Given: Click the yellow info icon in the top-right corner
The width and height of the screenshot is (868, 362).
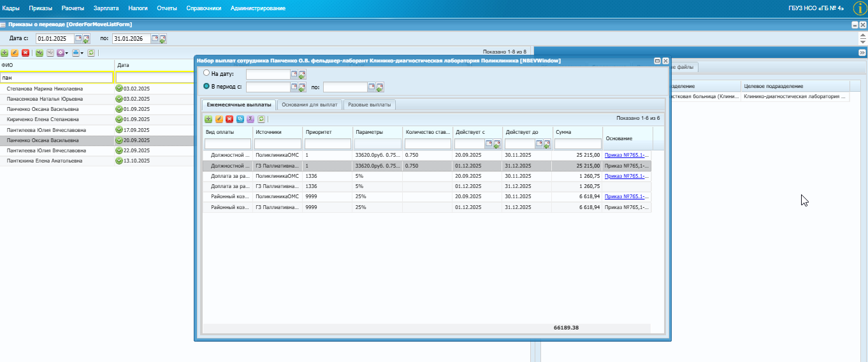Looking at the screenshot, I should (x=859, y=8).
